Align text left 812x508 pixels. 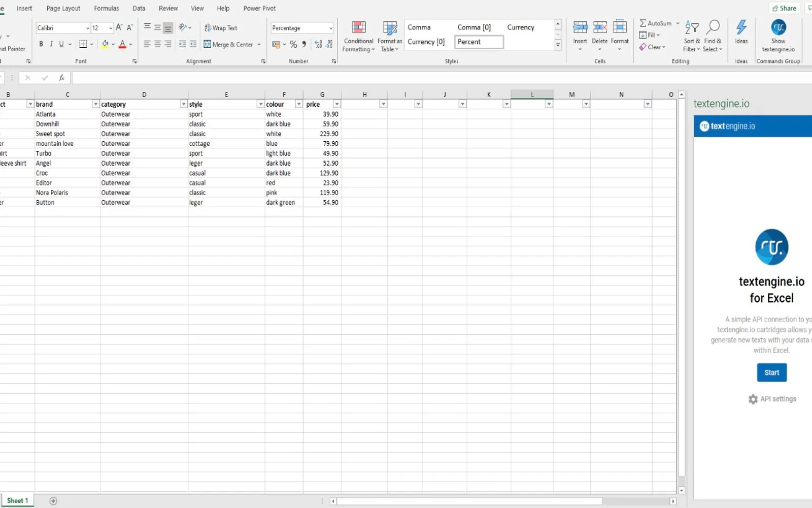click(x=147, y=44)
